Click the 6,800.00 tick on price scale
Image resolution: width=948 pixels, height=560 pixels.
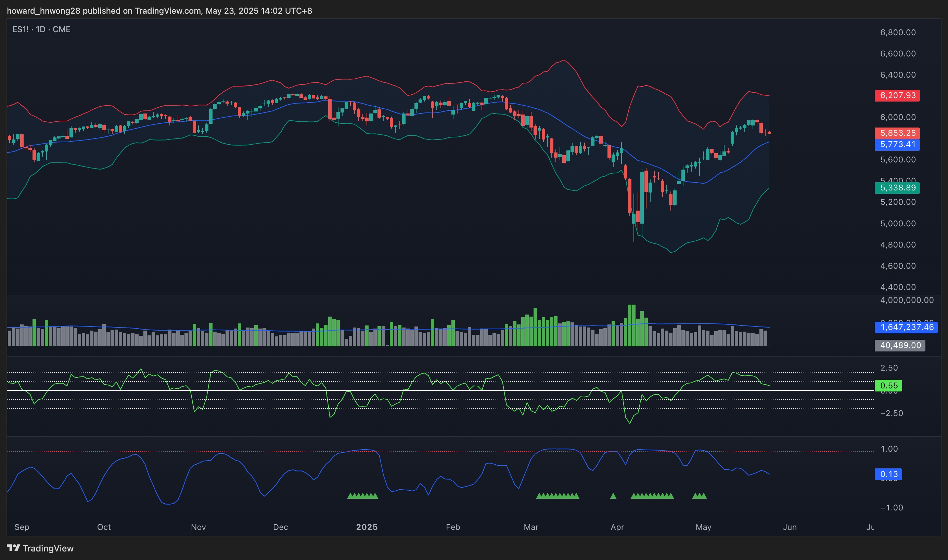point(898,32)
